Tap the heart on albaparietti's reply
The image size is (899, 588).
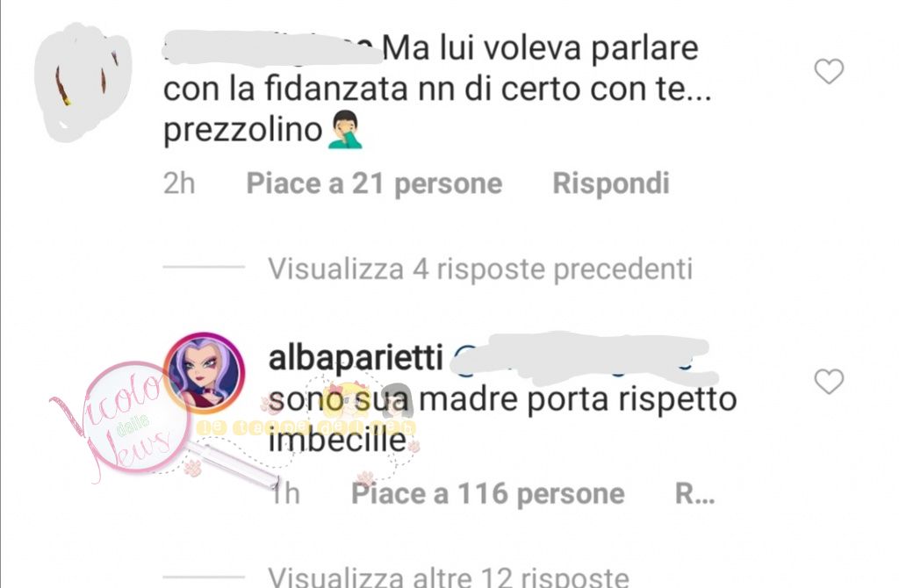point(829,382)
